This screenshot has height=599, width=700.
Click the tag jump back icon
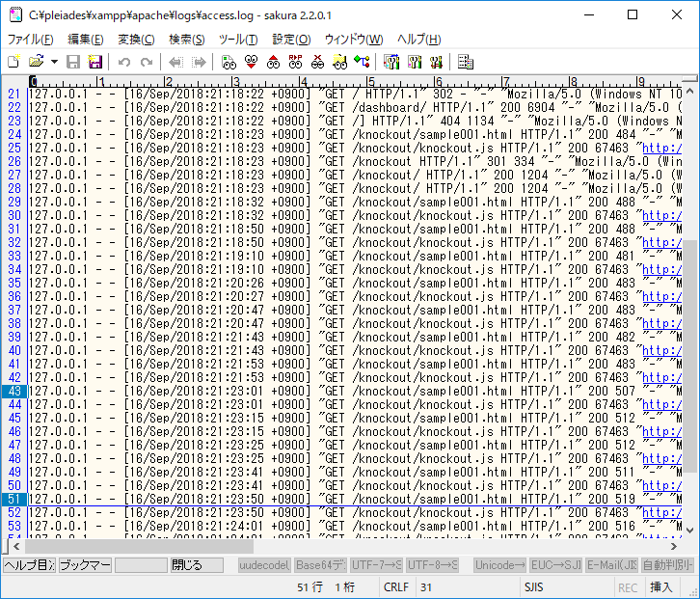point(175,62)
